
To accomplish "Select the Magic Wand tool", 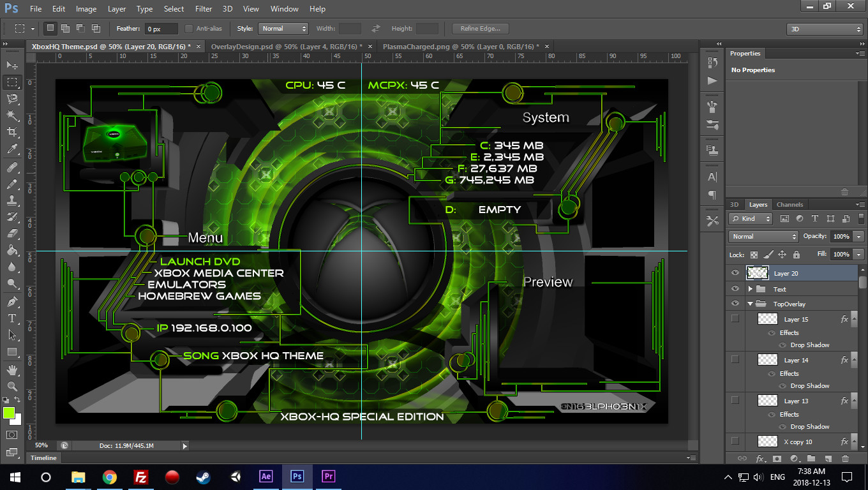I will pyautogui.click(x=12, y=115).
